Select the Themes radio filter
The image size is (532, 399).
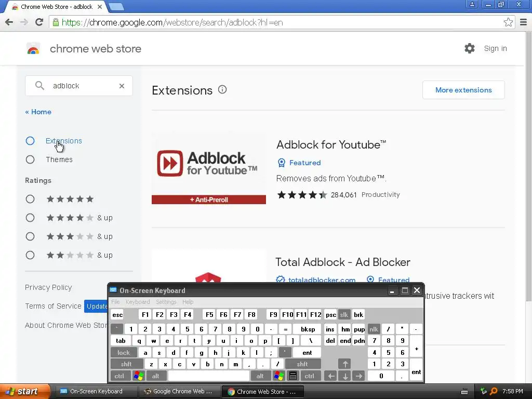[x=30, y=159]
